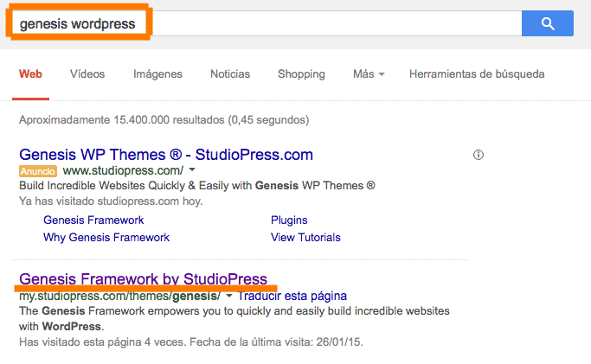This screenshot has height=364, width=591.
Task: Open Herramientas de búsqueda
Action: click(477, 74)
